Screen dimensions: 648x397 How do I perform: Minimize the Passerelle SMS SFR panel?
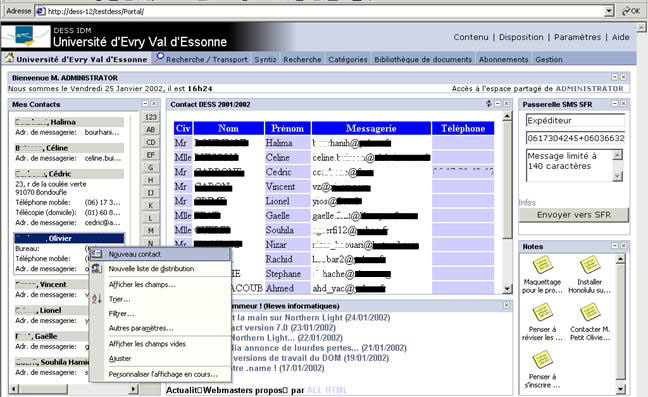click(615, 104)
